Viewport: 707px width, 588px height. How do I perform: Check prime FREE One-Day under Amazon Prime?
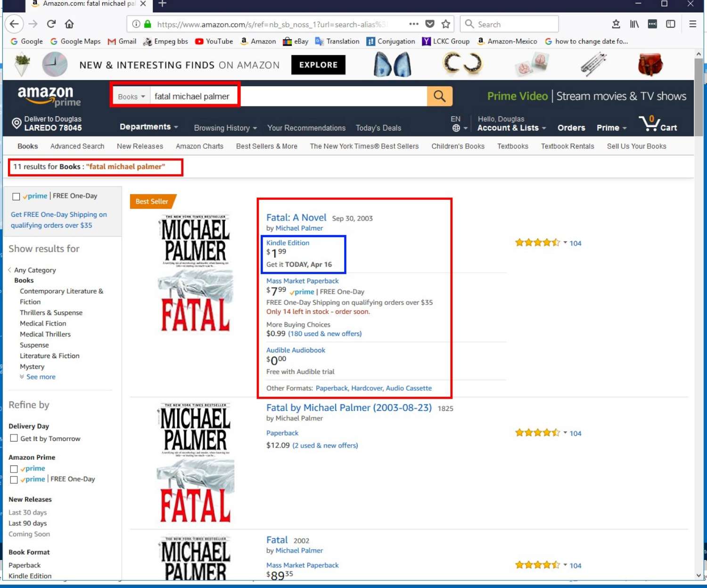coord(14,480)
